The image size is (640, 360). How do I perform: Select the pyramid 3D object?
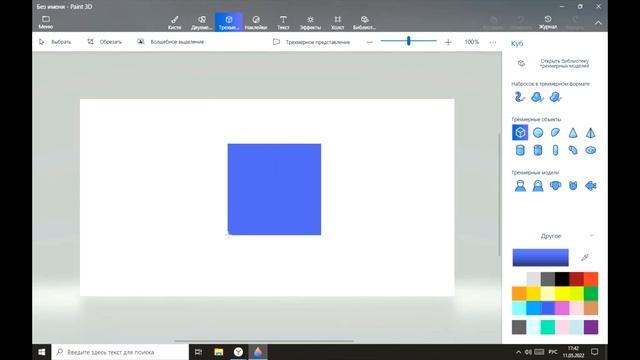pyautogui.click(x=591, y=132)
